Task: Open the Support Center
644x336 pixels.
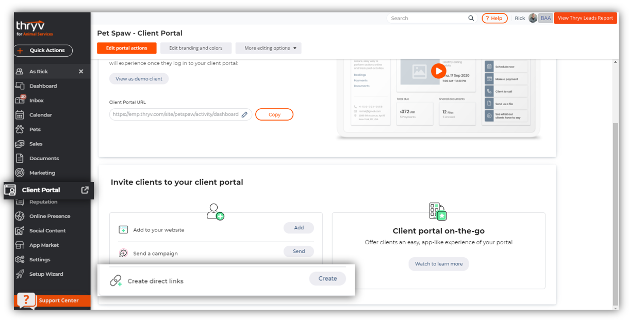Action: pos(52,300)
